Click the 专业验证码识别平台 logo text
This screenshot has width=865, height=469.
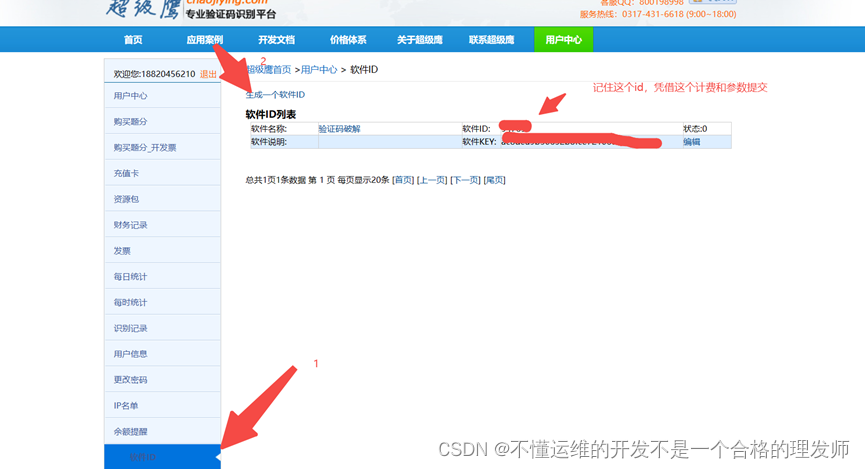pyautogui.click(x=231, y=14)
